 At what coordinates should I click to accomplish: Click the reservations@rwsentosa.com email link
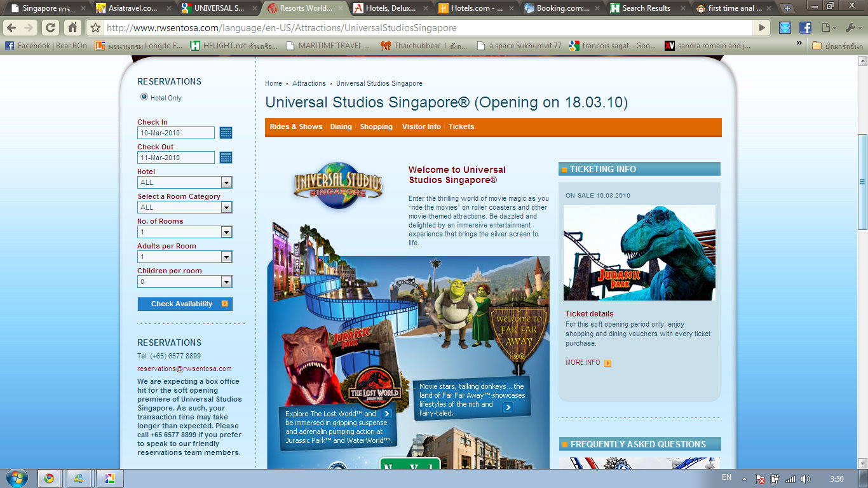[x=184, y=369]
